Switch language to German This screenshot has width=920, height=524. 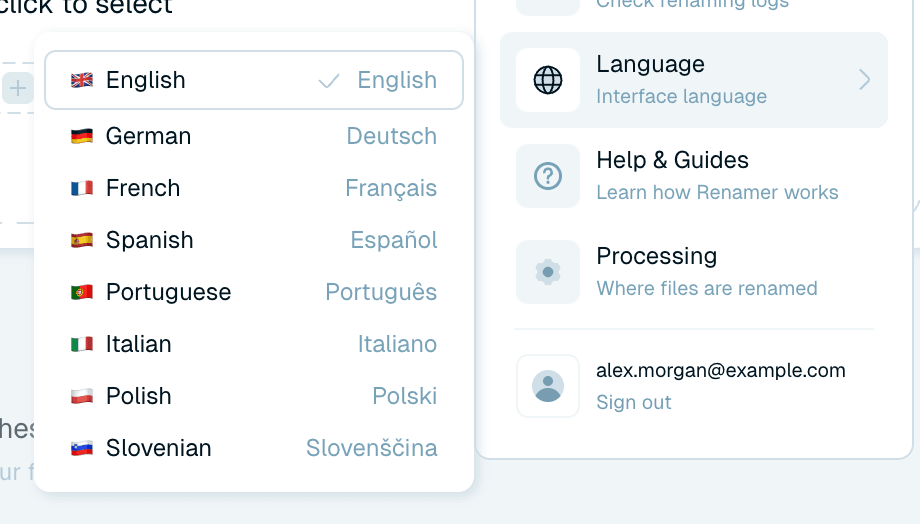253,136
